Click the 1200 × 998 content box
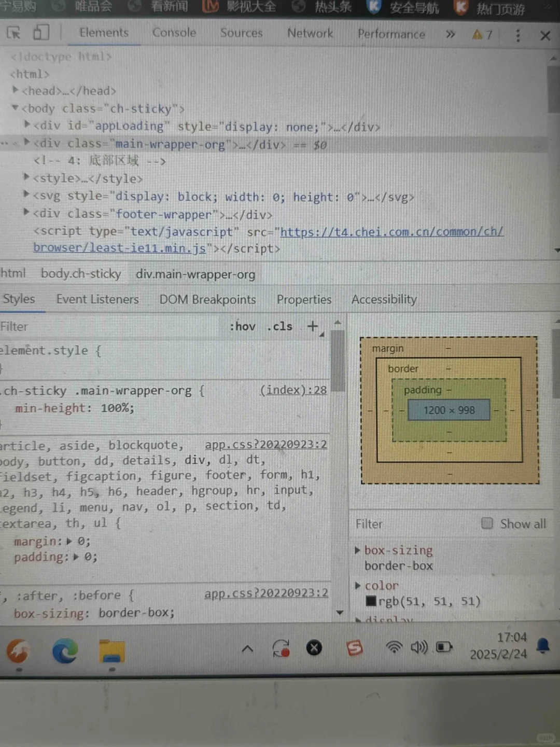The height and width of the screenshot is (747, 560). coord(449,410)
